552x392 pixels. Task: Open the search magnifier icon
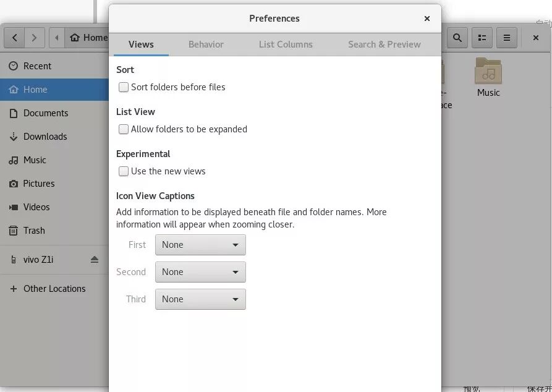click(x=457, y=38)
